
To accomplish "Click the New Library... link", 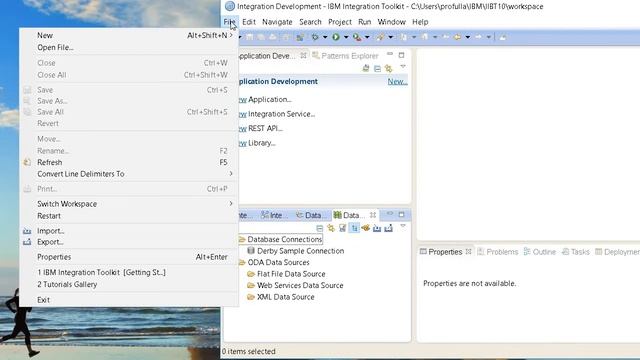I will click(257, 143).
